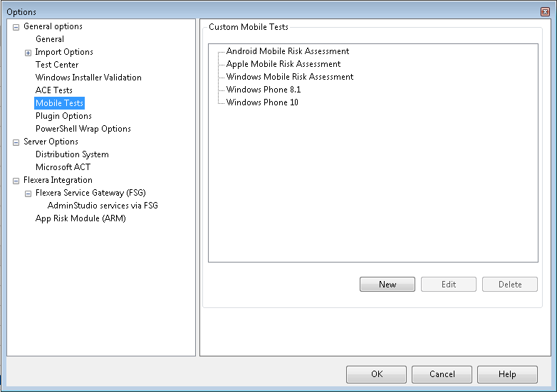Select Windows Installer Validation item
557x392 pixels.
pos(88,78)
